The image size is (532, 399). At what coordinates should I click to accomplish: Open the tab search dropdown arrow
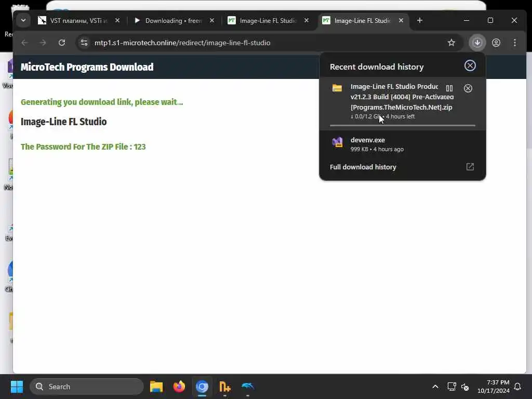[x=23, y=20]
